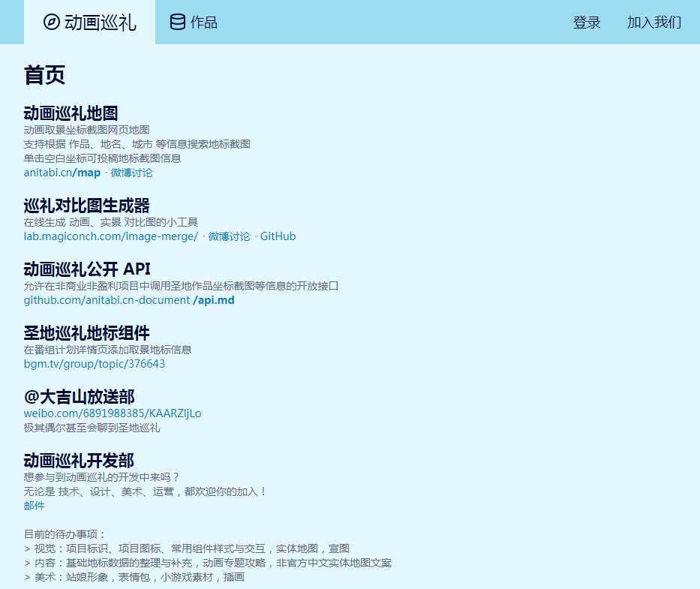This screenshot has height=589, width=700.
Task: Click 加入我们 to register
Action: pyautogui.click(x=654, y=23)
